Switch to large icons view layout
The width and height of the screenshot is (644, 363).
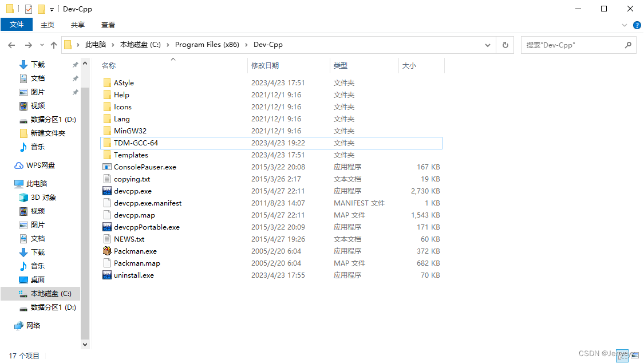coord(635,356)
